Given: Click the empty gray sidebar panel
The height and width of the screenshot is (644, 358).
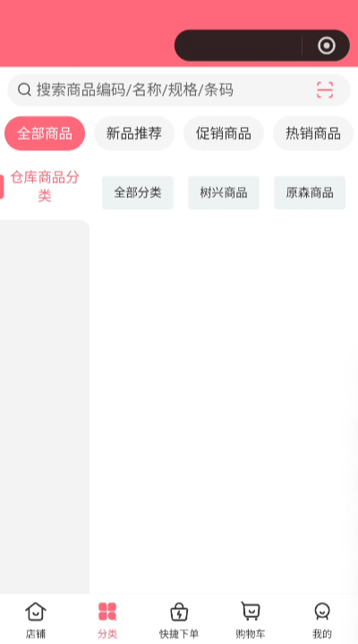Looking at the screenshot, I should [x=45, y=407].
